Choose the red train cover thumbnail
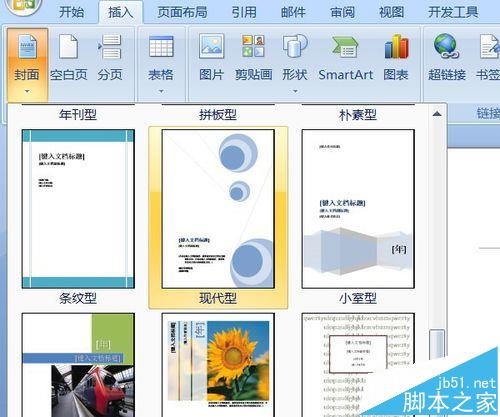Viewport: 500px width, 417px height. 78,365
